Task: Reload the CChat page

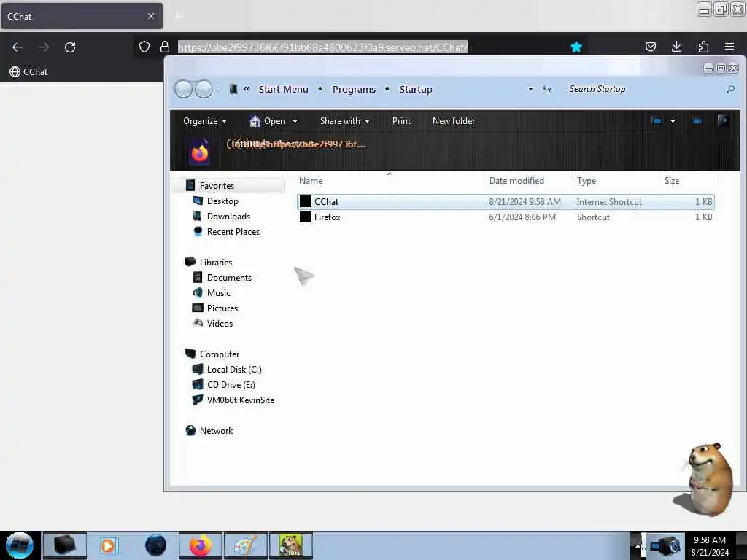Action: coord(70,47)
